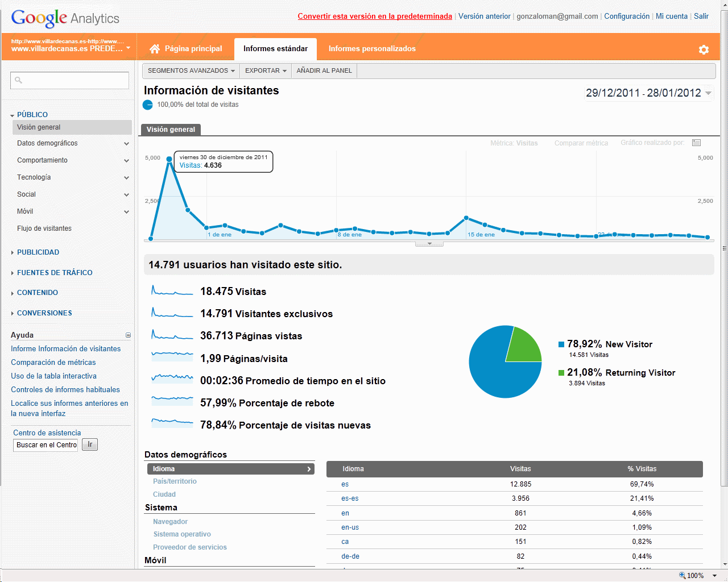The height and width of the screenshot is (582, 728).
Task: Click the Visitas sparkline thumbnail
Action: pyautogui.click(x=172, y=290)
